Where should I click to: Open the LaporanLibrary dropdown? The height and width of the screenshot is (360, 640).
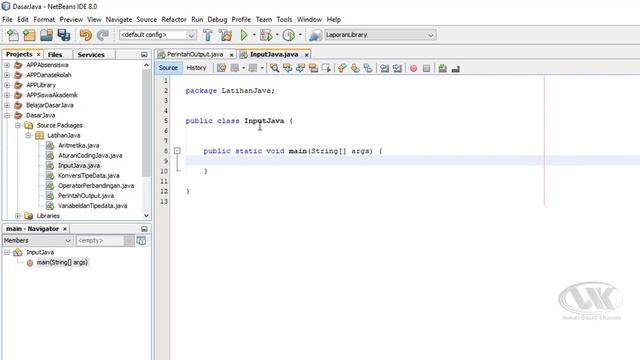pos(380,35)
